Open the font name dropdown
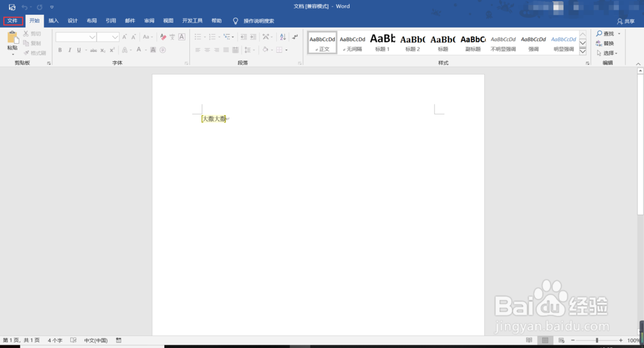 click(92, 37)
